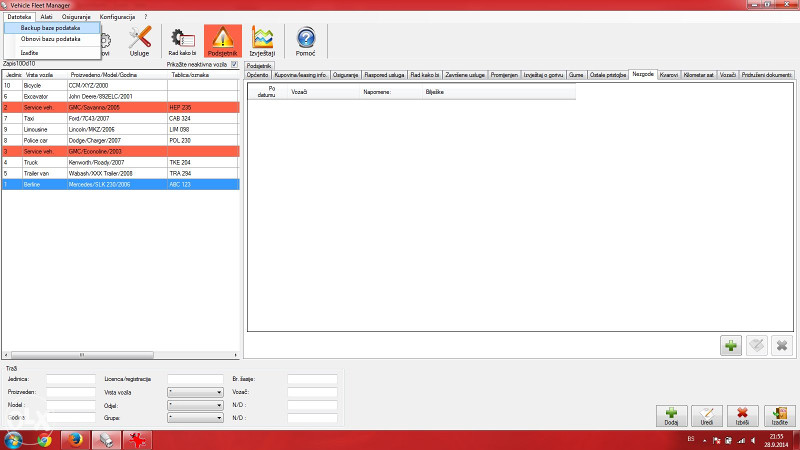Open the Osiguranje menu
The image size is (800, 450).
click(76, 17)
